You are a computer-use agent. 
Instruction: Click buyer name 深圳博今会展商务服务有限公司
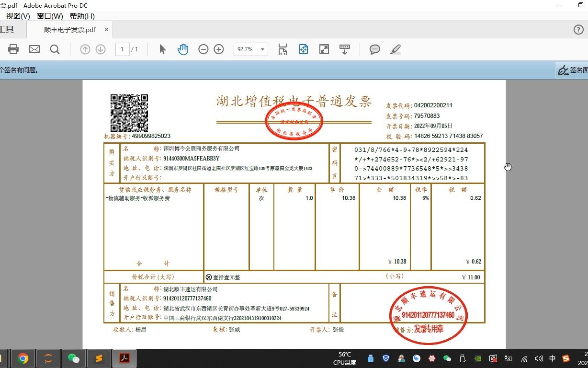[x=202, y=149]
